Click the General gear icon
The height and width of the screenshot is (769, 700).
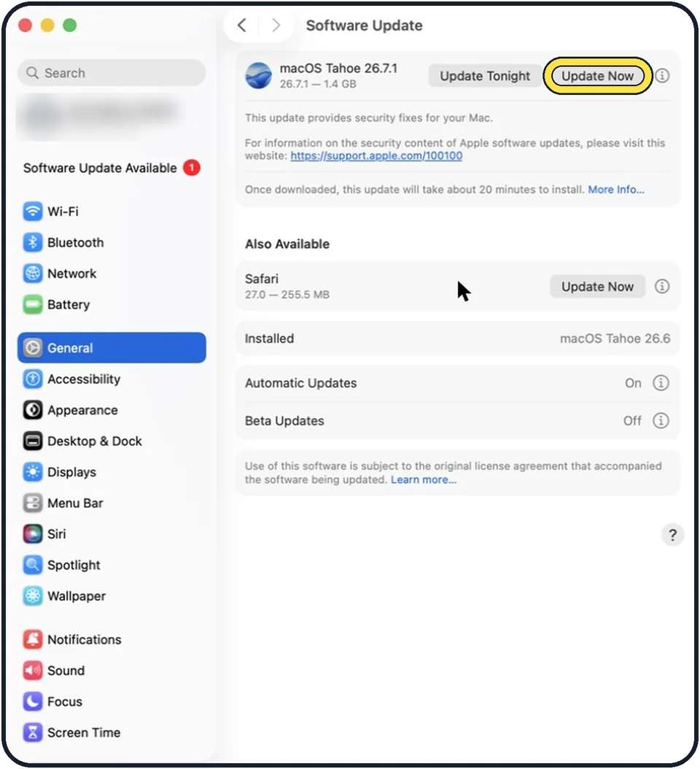32,348
